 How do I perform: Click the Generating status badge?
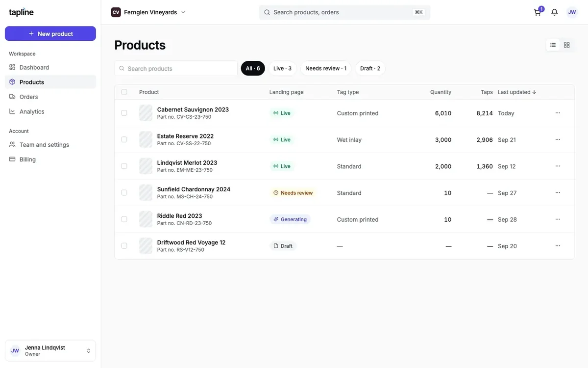290,219
